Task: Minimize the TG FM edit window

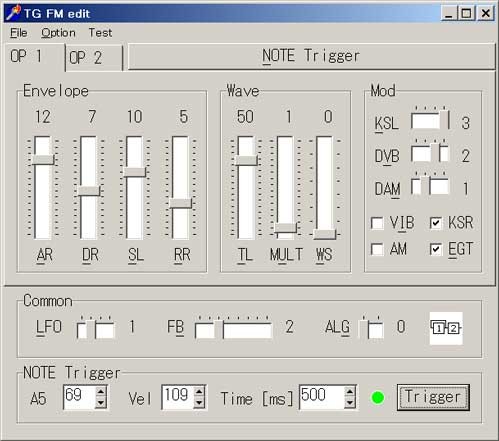Action: tap(449, 13)
